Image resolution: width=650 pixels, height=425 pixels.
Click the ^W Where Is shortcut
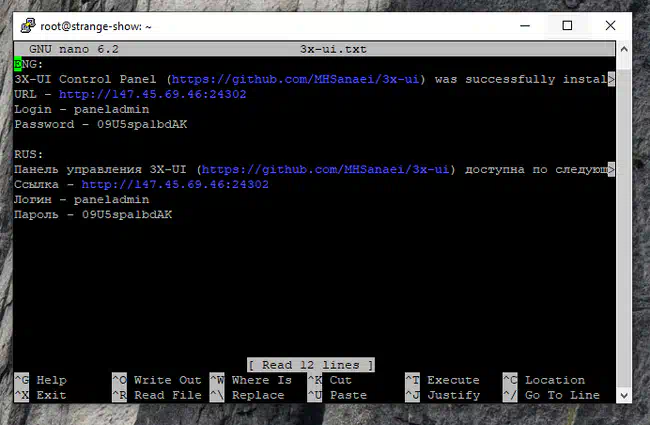pos(251,380)
